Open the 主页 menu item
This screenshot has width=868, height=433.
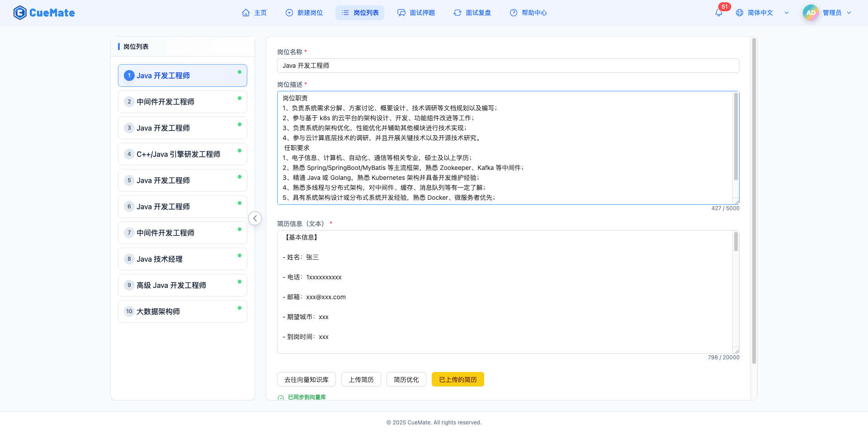(x=255, y=13)
